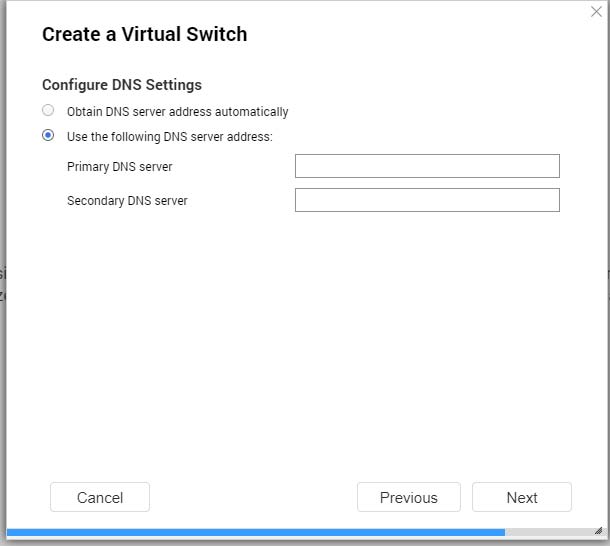This screenshot has height=546, width=610.
Task: Click the "Primary DNS server" field label
Action: [119, 167]
